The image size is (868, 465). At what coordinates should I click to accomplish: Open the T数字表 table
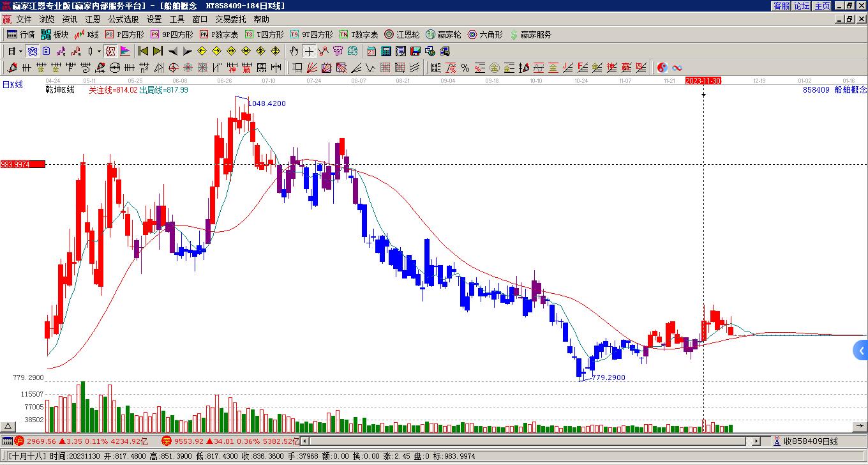coord(359,34)
